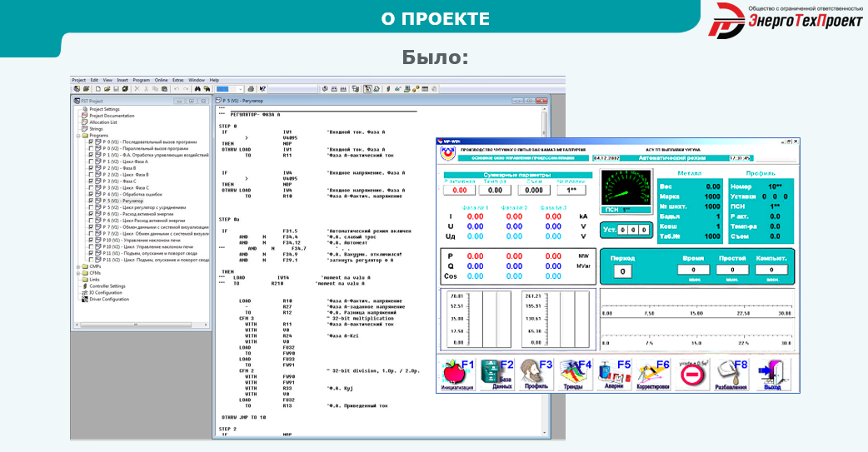Click the Простой minutes field
The image size is (868, 452).
732,270
